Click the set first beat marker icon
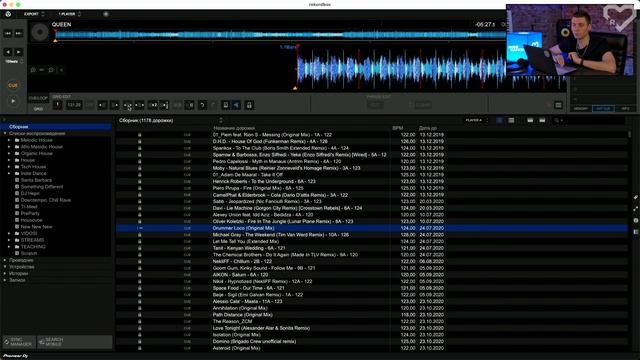Viewport: 640px width, 360px height. 58,105
